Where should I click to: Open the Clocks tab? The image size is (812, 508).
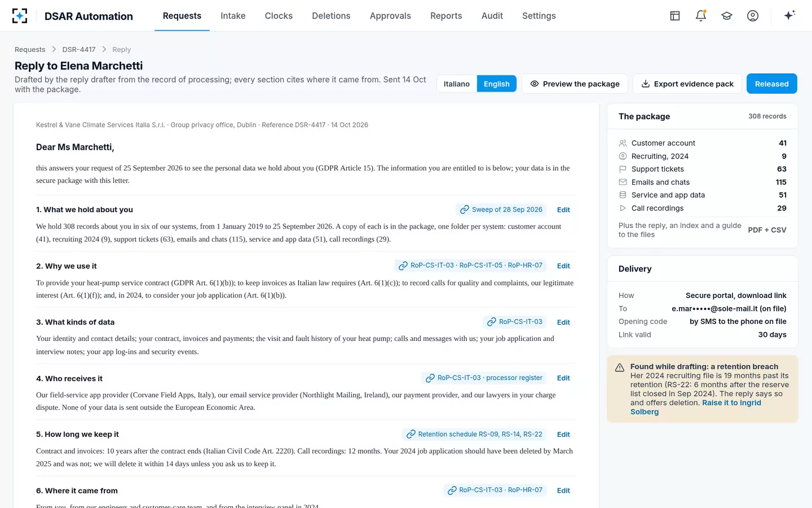click(x=279, y=16)
